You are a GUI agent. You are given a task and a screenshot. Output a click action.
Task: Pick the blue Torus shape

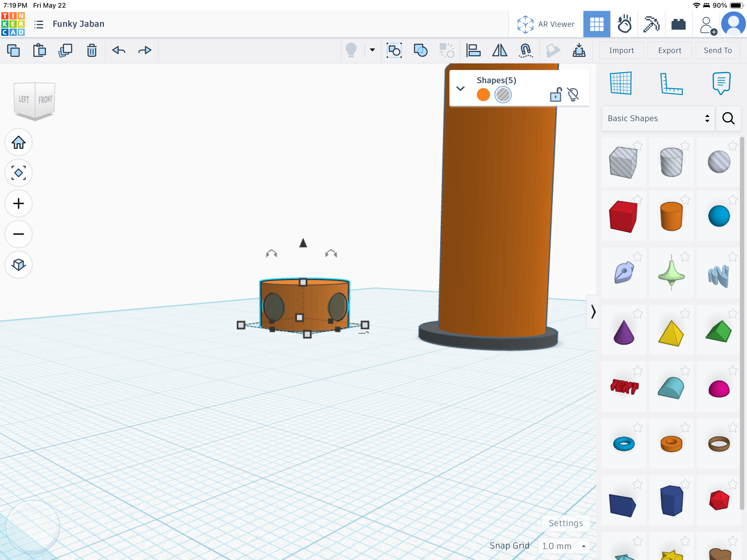click(x=624, y=444)
